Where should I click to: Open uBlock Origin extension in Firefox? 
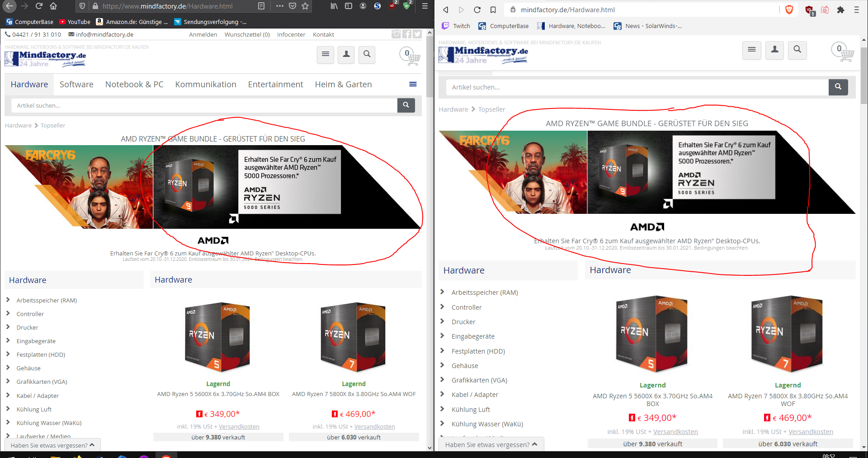(x=392, y=5)
